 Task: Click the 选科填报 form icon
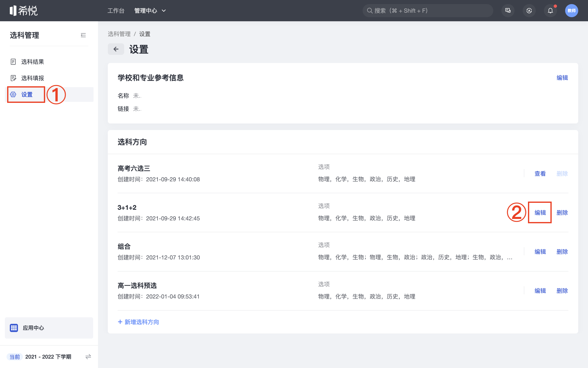point(13,78)
